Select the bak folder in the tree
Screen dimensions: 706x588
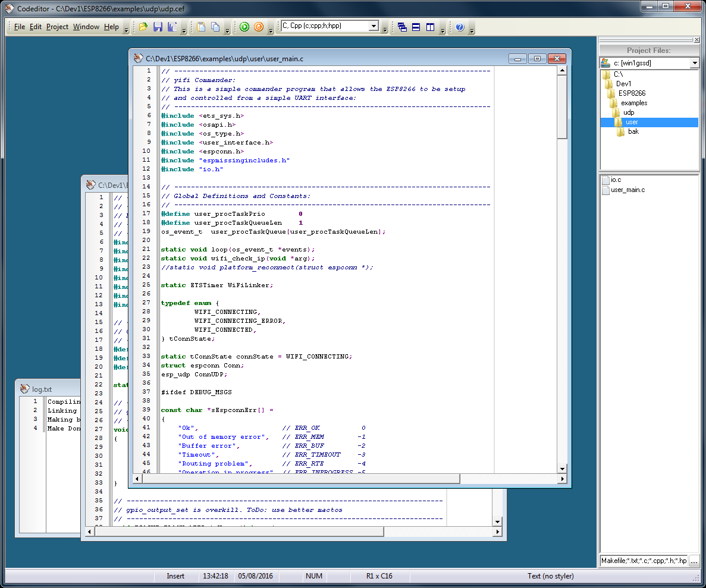pos(633,131)
